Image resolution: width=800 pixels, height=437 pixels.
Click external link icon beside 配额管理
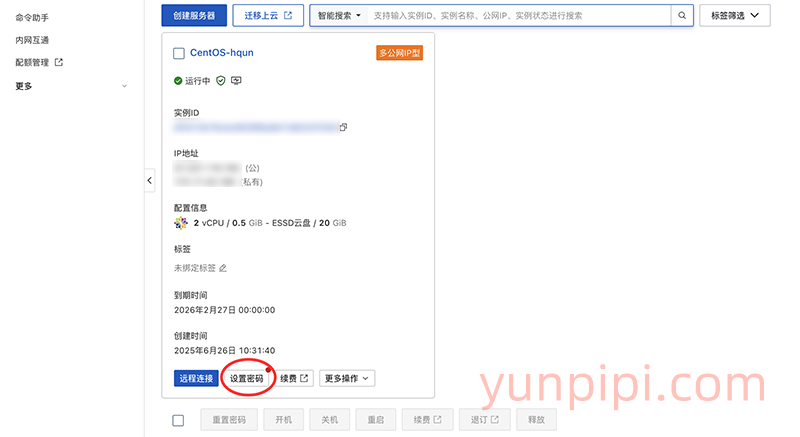click(x=59, y=62)
